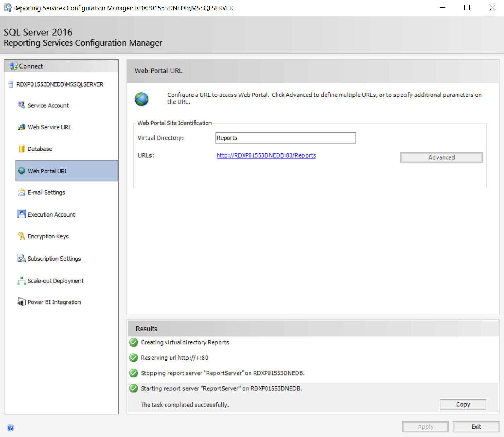Click the Execution Account icon
This screenshot has height=437, width=504.
[x=22, y=214]
